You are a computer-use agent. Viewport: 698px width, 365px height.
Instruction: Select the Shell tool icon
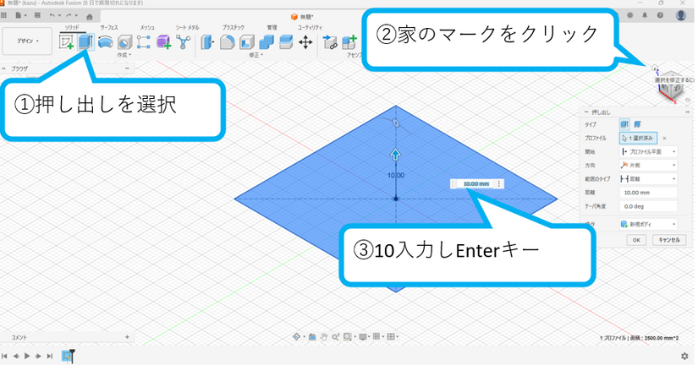[247, 42]
